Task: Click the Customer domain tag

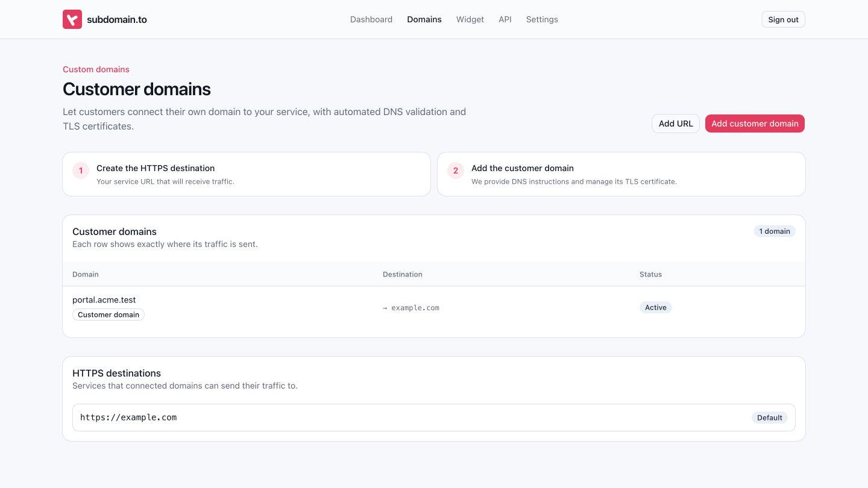Action: pyautogui.click(x=108, y=314)
